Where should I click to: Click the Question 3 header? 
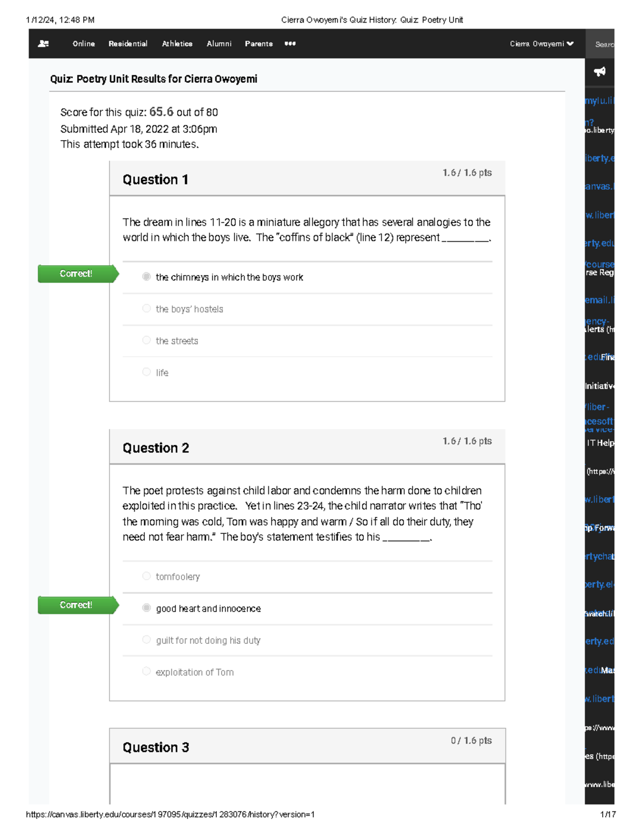[x=307, y=746]
